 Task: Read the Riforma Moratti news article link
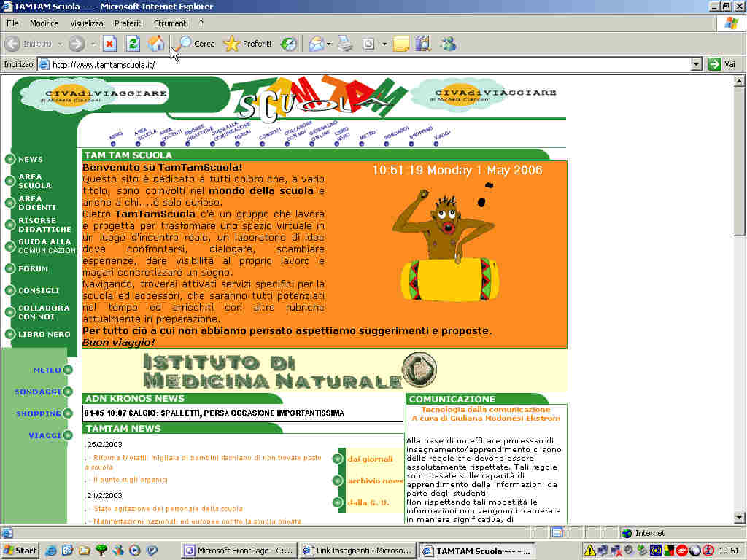205,462
